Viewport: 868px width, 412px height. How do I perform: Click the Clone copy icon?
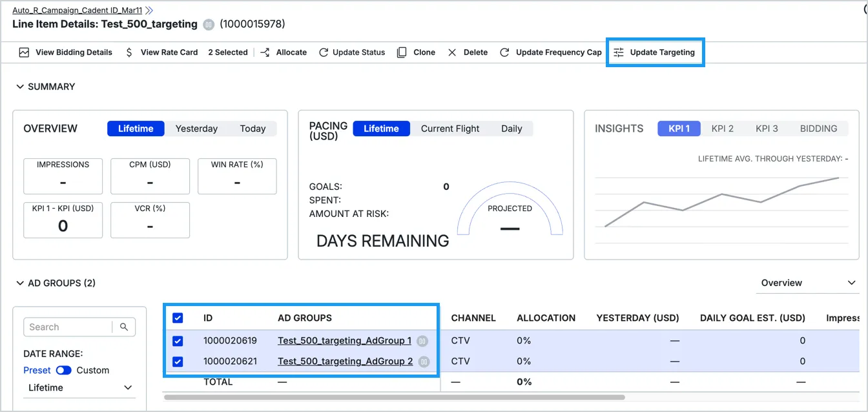(402, 52)
